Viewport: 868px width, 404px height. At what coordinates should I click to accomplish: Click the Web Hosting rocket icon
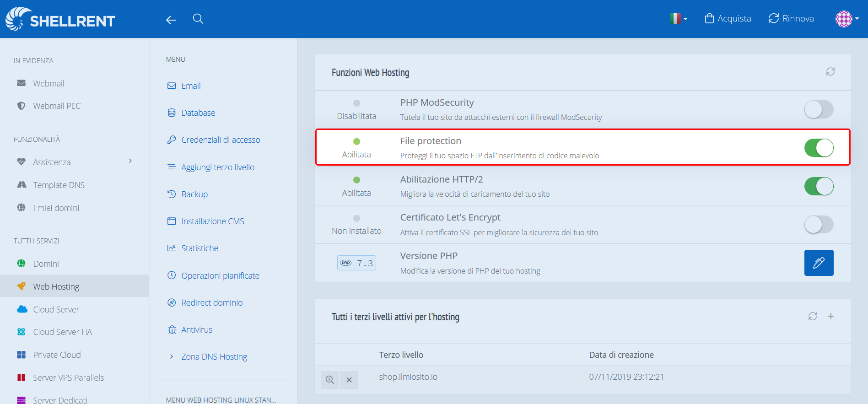21,286
